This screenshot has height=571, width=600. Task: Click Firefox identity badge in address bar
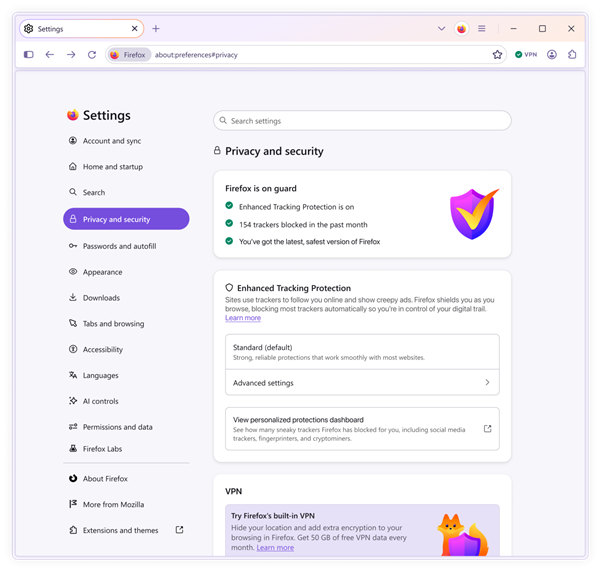pyautogui.click(x=129, y=55)
